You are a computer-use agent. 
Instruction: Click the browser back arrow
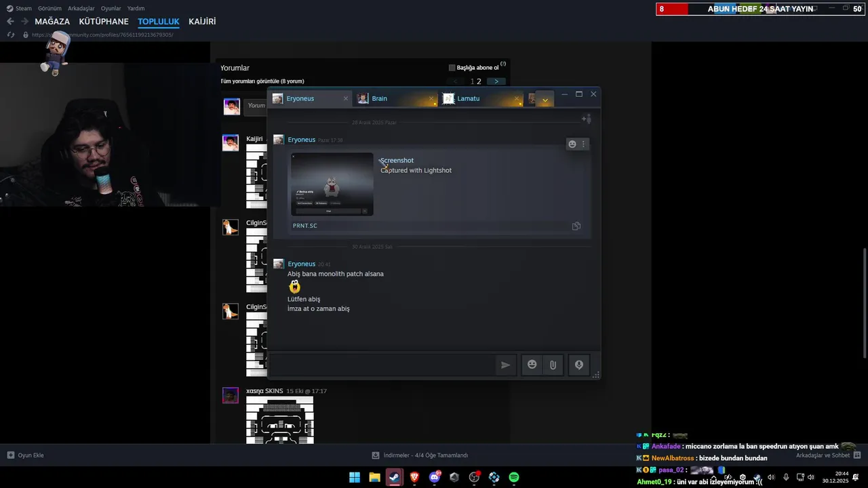point(10,22)
